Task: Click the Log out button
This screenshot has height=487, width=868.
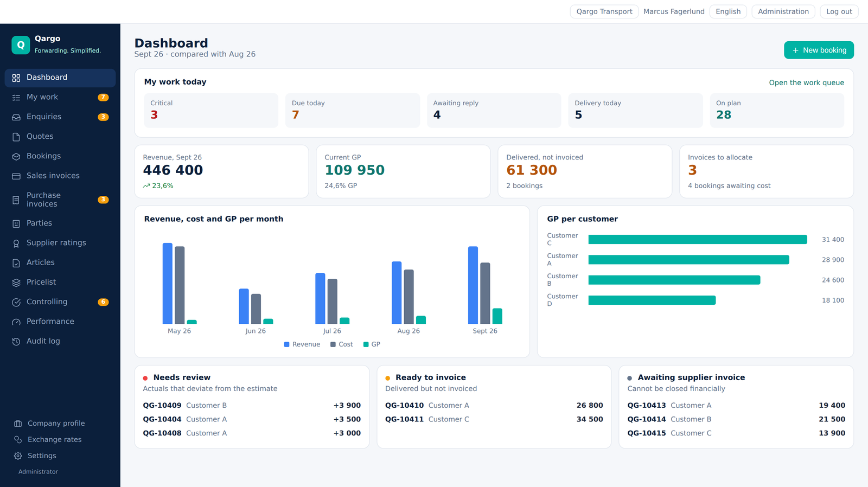Action: tap(839, 11)
